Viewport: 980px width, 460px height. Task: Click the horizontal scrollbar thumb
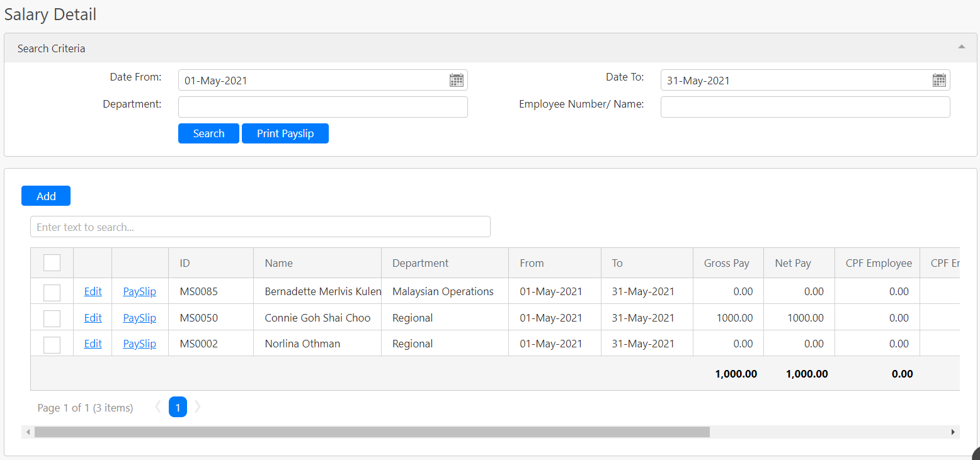click(372, 432)
